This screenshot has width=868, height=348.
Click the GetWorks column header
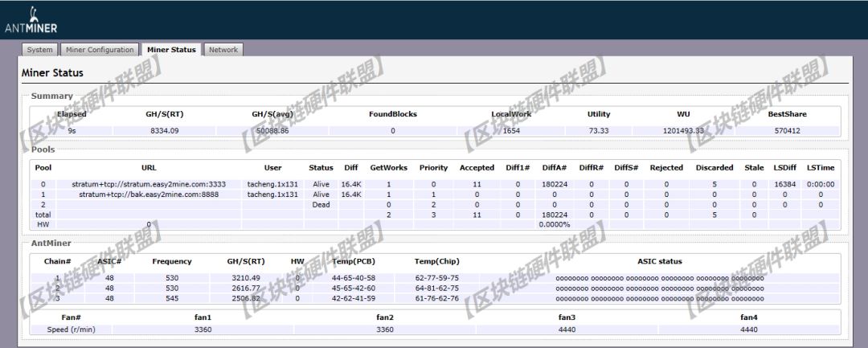[x=389, y=168]
